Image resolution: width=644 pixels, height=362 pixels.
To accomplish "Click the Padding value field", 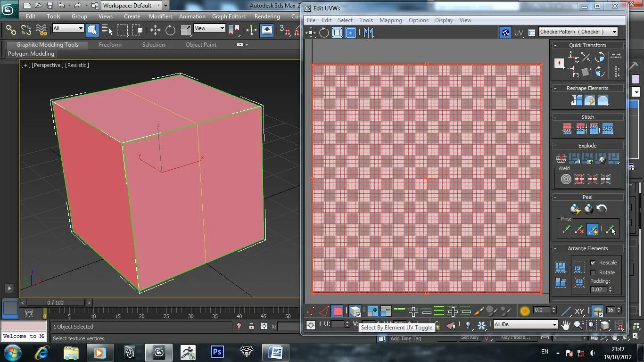I will pos(598,289).
